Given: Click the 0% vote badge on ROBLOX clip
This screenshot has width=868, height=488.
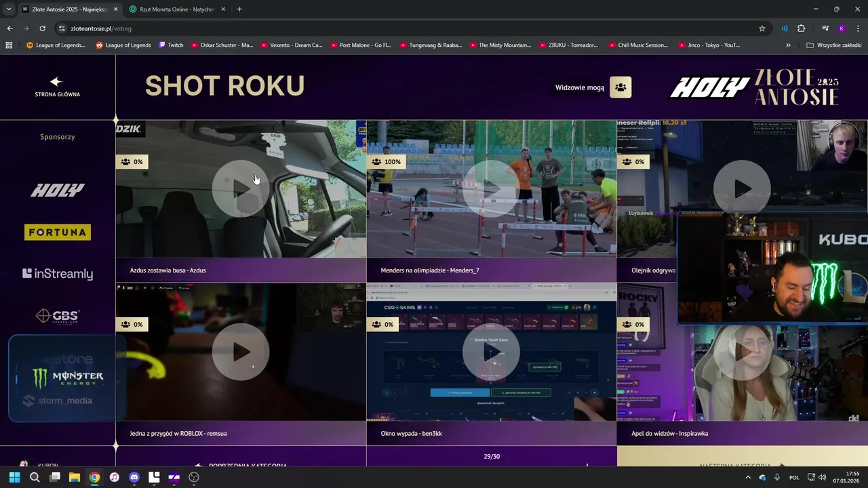Looking at the screenshot, I should (x=132, y=325).
